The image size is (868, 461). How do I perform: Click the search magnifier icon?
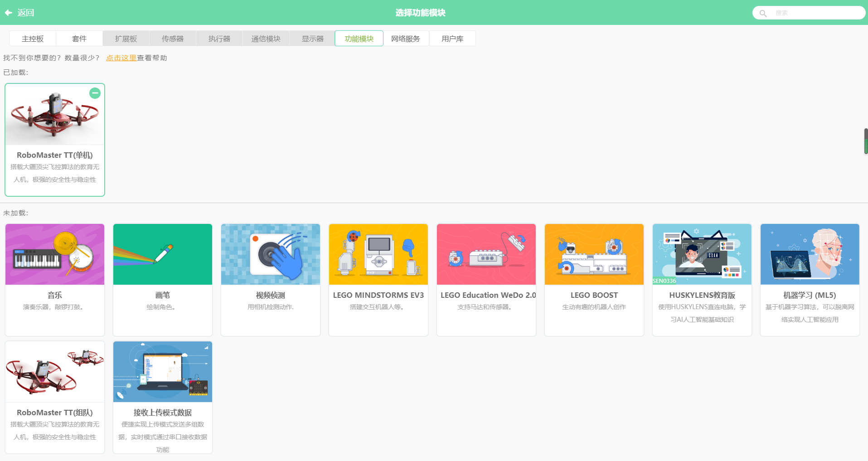coord(763,13)
